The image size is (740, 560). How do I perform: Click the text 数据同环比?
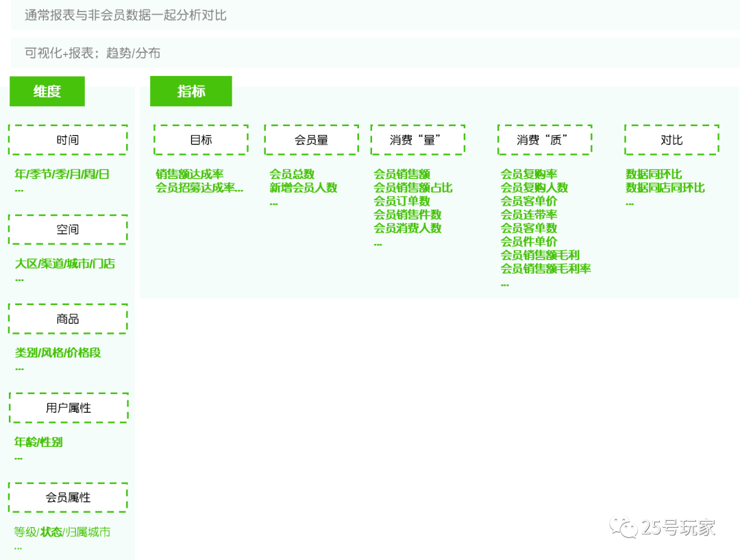coord(654,174)
